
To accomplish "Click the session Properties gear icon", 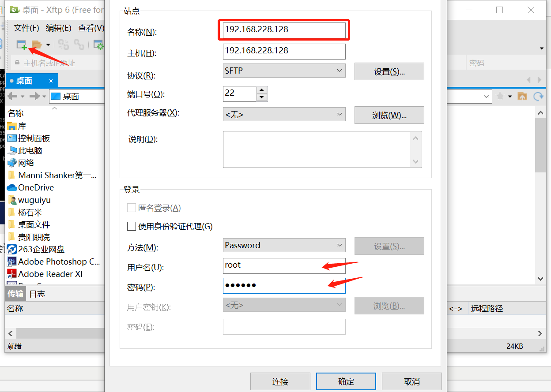I will click(x=98, y=45).
